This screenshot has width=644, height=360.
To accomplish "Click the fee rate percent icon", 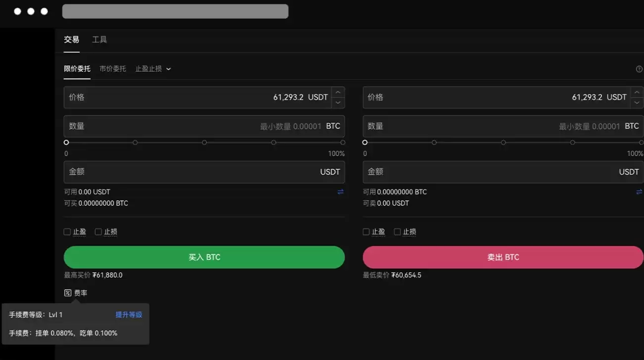I will point(68,293).
